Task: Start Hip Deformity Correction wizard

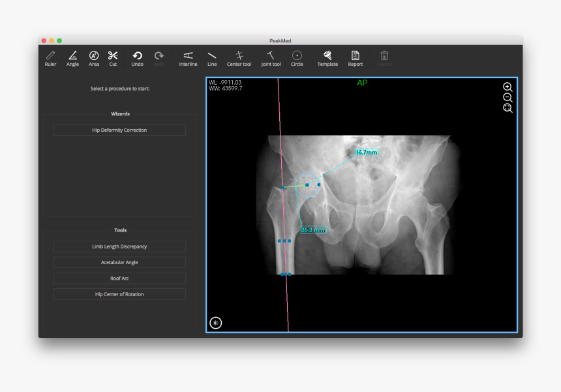Action: point(119,130)
